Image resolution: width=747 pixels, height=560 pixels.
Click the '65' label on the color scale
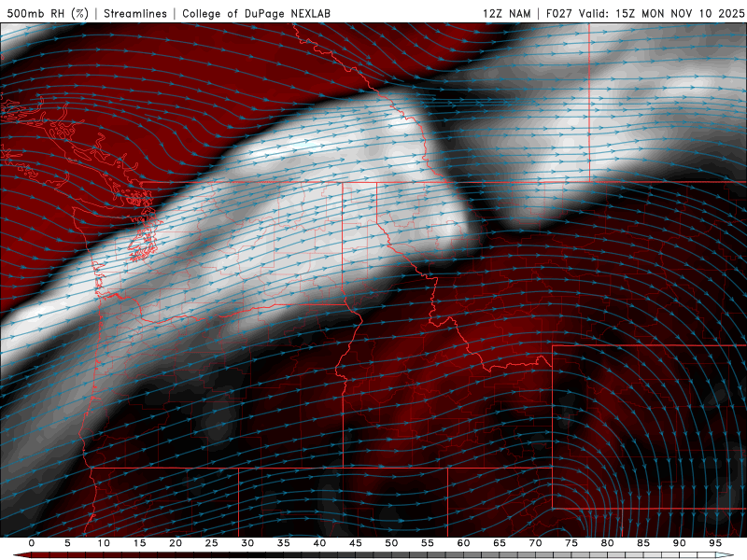pos(499,543)
